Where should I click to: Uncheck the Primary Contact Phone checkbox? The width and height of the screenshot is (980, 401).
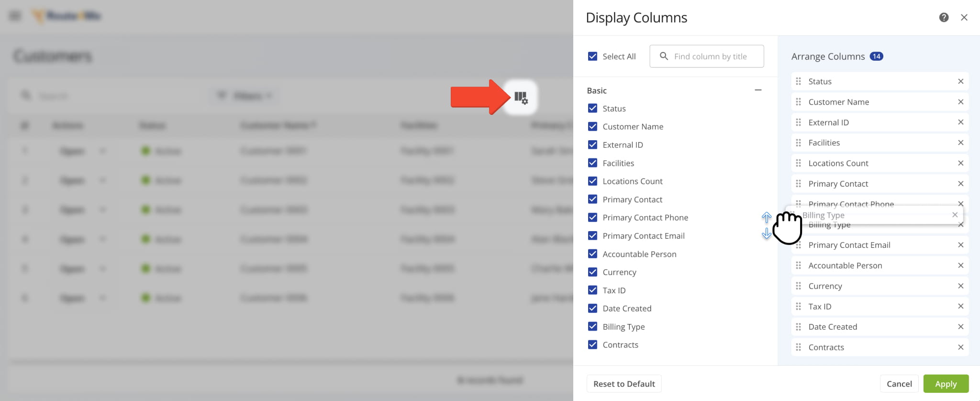[x=592, y=217]
